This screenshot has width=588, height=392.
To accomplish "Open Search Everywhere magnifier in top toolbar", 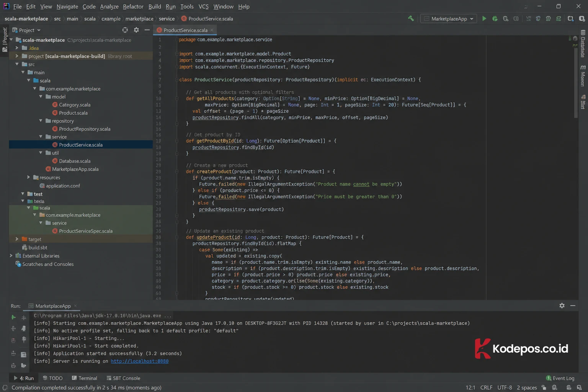I will (582, 18).
